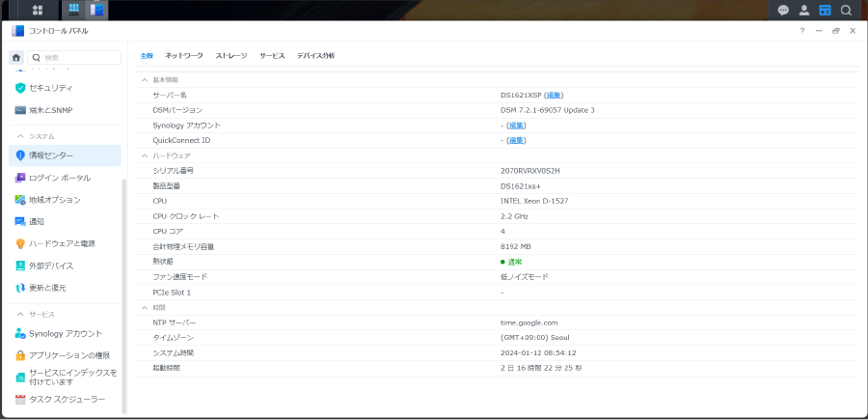
Task: Open タスク スケジューラー in the sidebar
Action: click(65, 400)
